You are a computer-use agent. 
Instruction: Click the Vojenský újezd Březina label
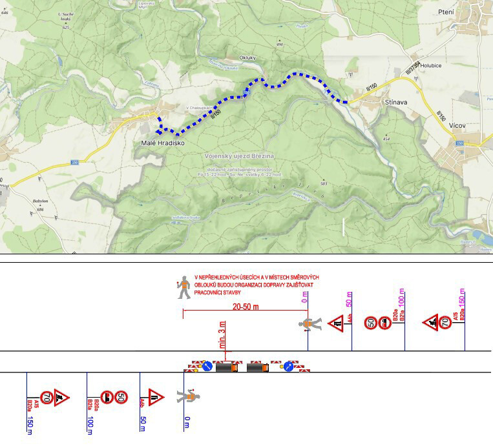tap(239, 156)
